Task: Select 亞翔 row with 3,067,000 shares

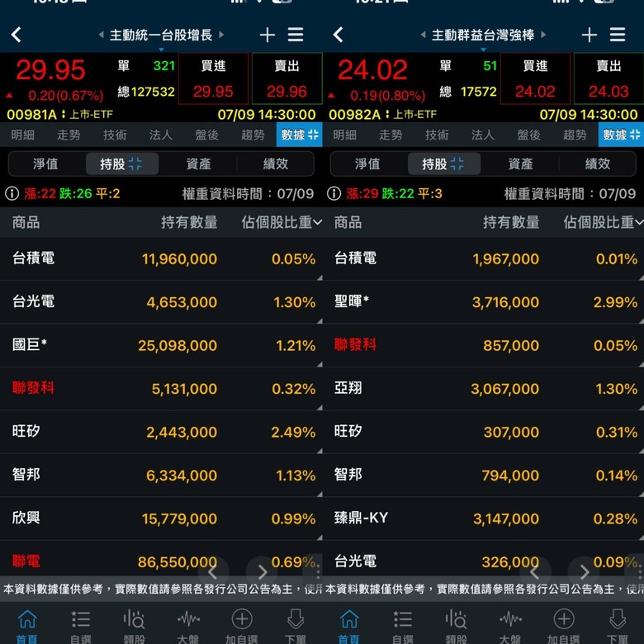Action: point(483,389)
